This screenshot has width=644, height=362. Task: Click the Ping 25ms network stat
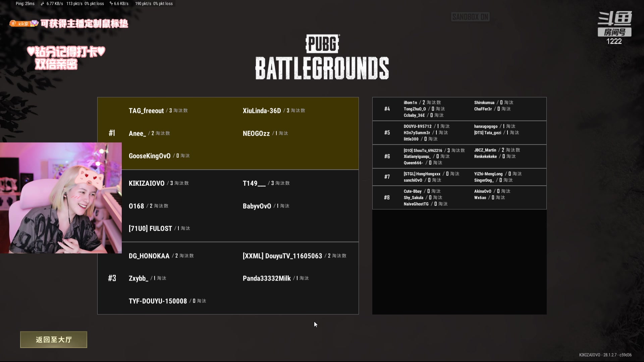click(x=25, y=4)
